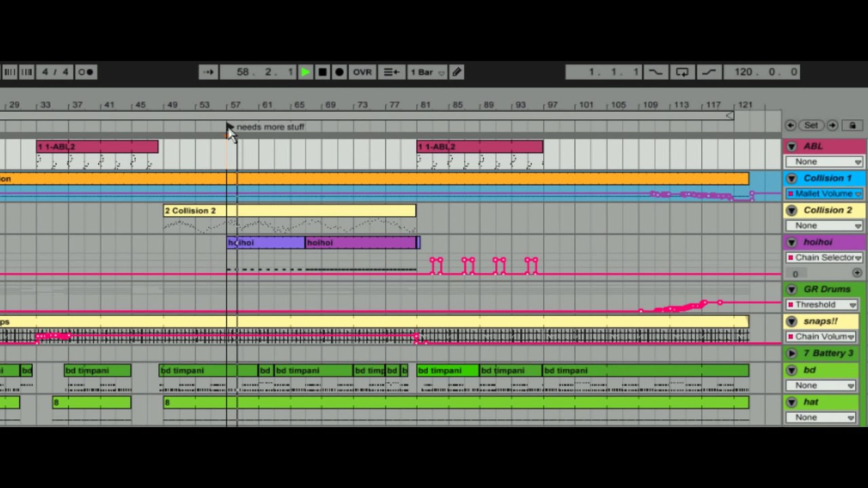
Task: Click the Play button in transport
Action: pyautogui.click(x=305, y=72)
